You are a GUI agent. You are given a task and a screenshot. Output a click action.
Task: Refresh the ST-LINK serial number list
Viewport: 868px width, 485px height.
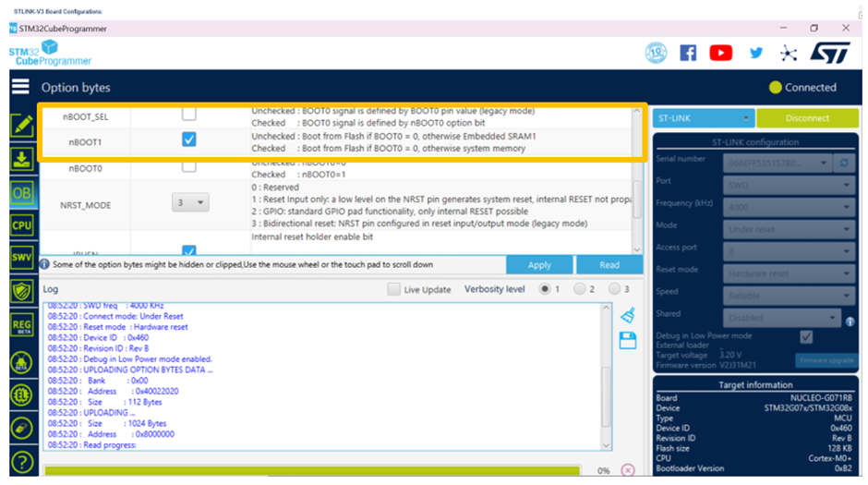tap(844, 163)
